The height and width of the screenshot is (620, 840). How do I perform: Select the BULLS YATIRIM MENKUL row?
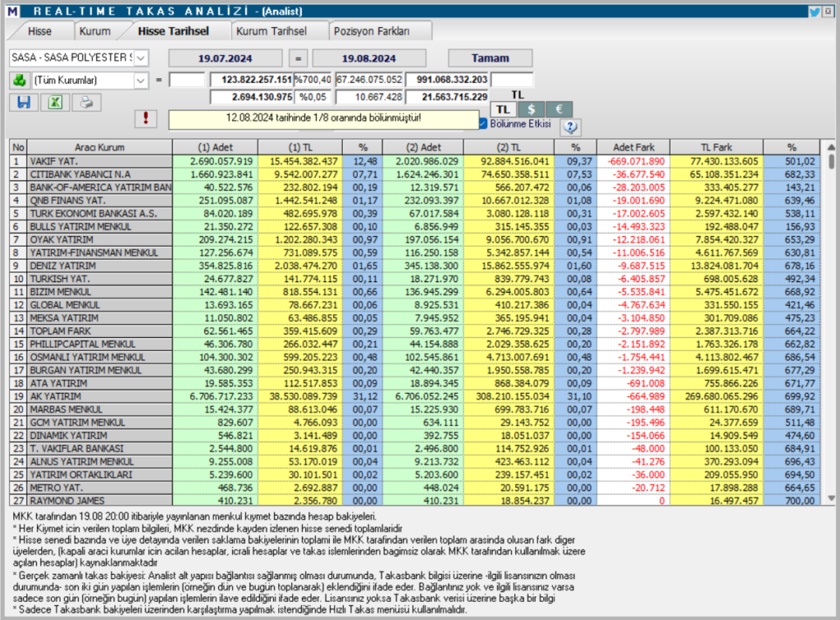(x=415, y=226)
